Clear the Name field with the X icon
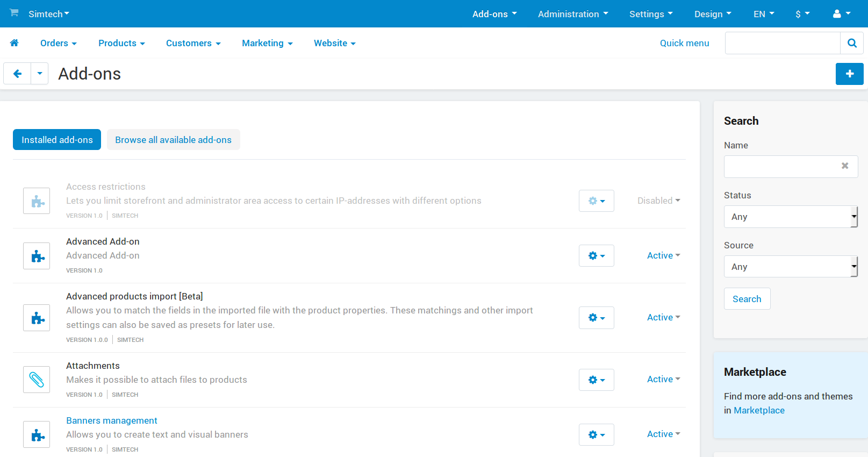The width and height of the screenshot is (868, 457). pos(845,166)
